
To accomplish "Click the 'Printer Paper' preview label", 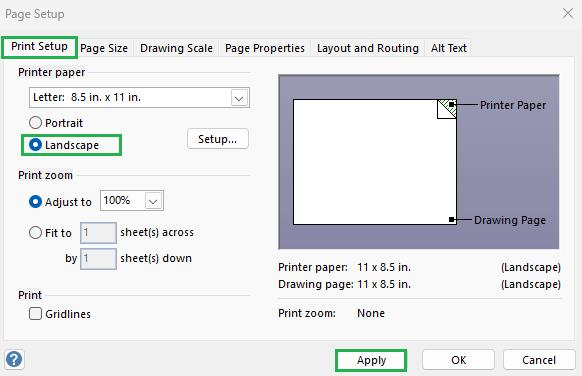I will click(513, 105).
